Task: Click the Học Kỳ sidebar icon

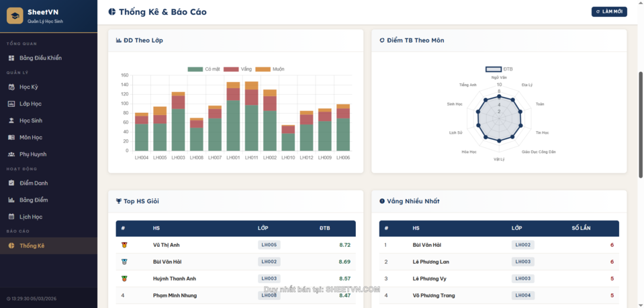Action: tap(11, 87)
